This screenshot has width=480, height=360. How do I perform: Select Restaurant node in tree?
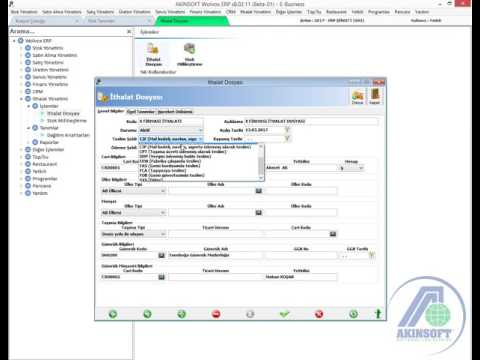45,164
